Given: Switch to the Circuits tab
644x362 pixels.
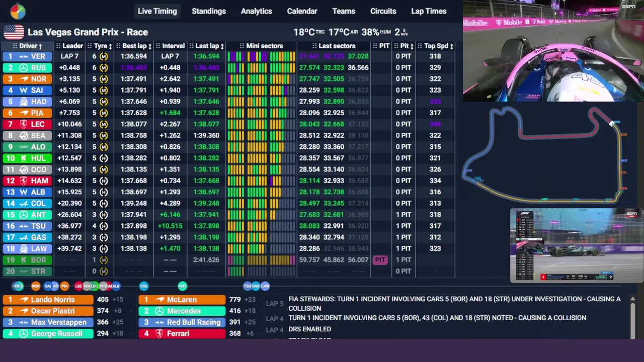Looking at the screenshot, I should point(383,11).
